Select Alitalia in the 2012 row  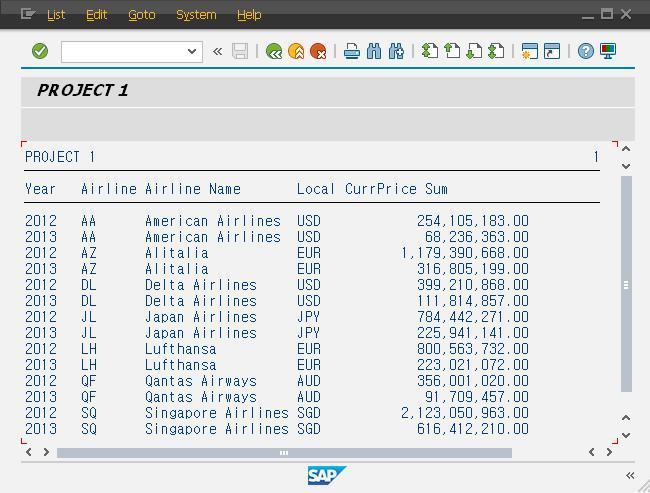[177, 253]
